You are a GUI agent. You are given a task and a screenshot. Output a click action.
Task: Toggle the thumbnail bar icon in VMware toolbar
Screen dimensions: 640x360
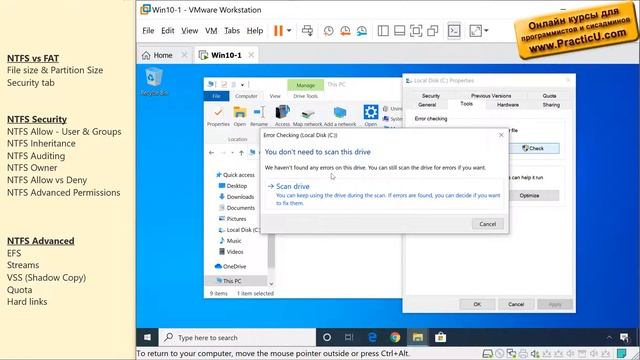[400, 31]
